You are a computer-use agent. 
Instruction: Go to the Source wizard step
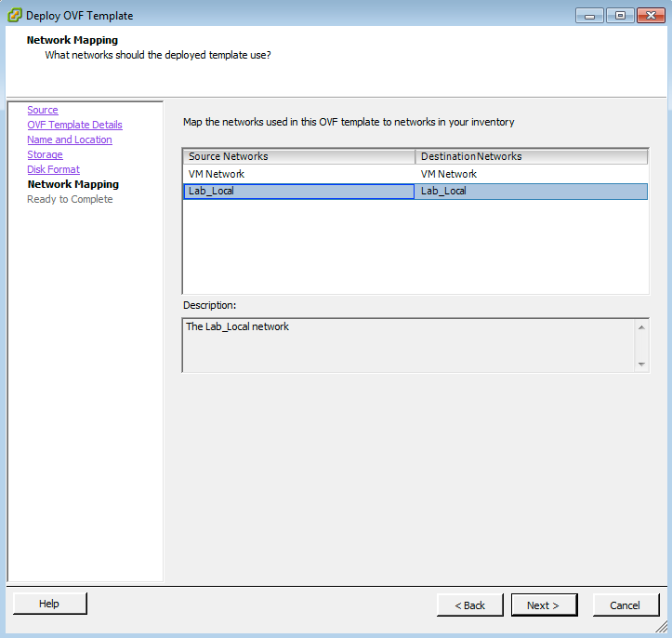(43, 110)
